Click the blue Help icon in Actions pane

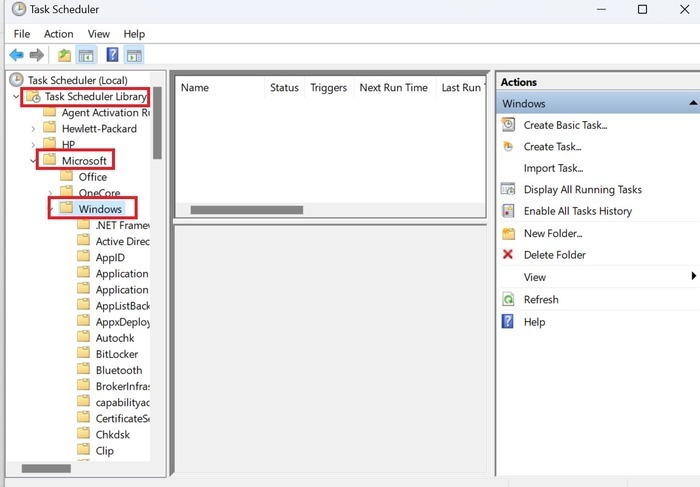coord(508,321)
